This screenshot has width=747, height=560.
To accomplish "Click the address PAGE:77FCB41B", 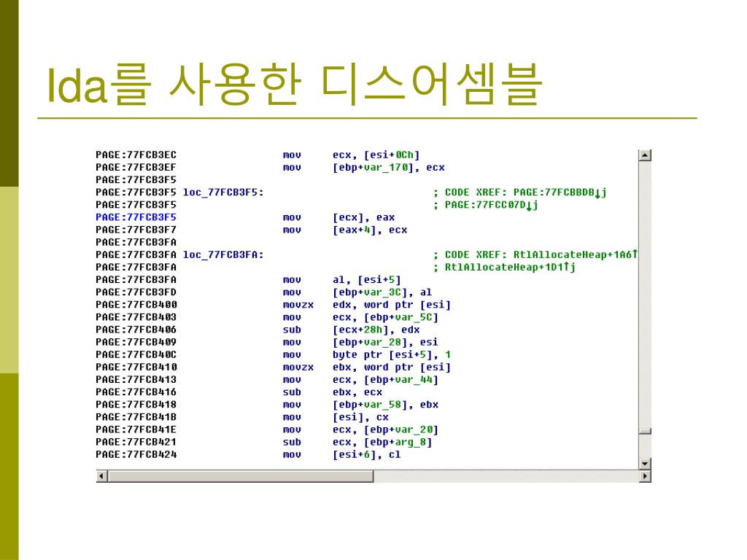I will point(136,416).
